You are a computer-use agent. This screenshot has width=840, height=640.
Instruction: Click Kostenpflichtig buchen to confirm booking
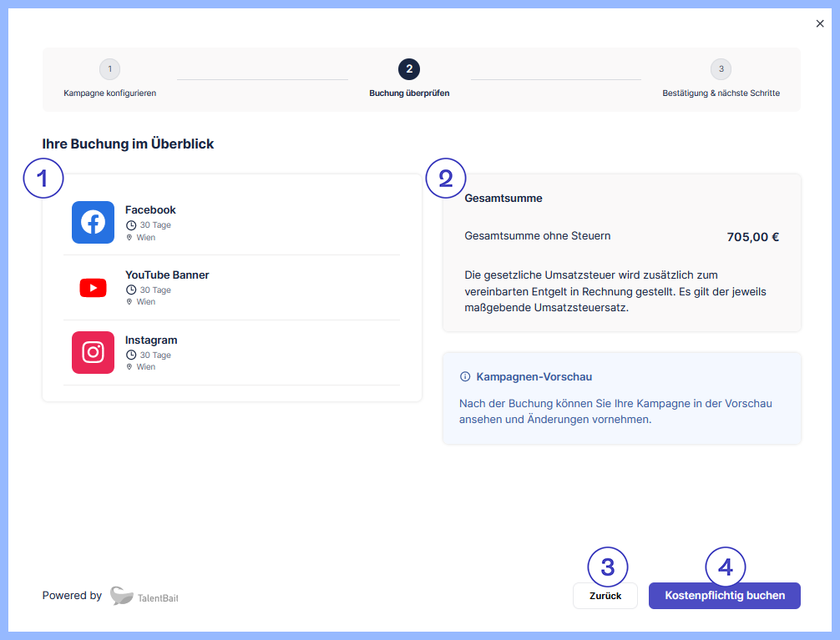724,596
